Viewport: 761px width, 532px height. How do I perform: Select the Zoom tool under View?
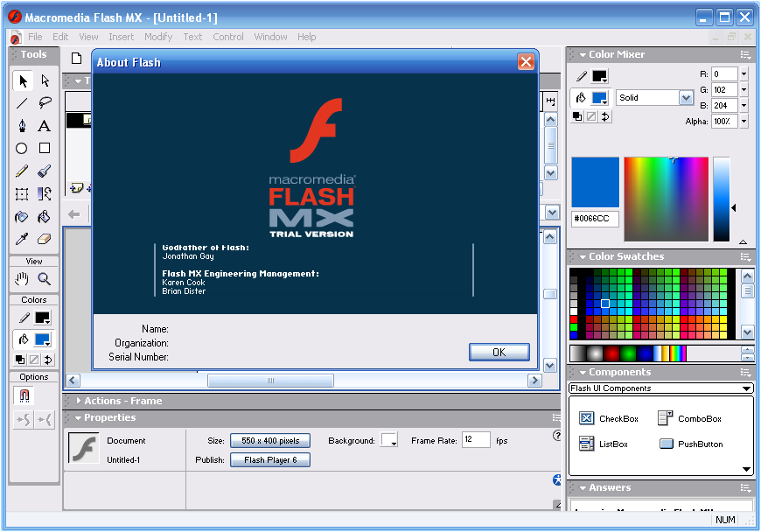pos(45,279)
